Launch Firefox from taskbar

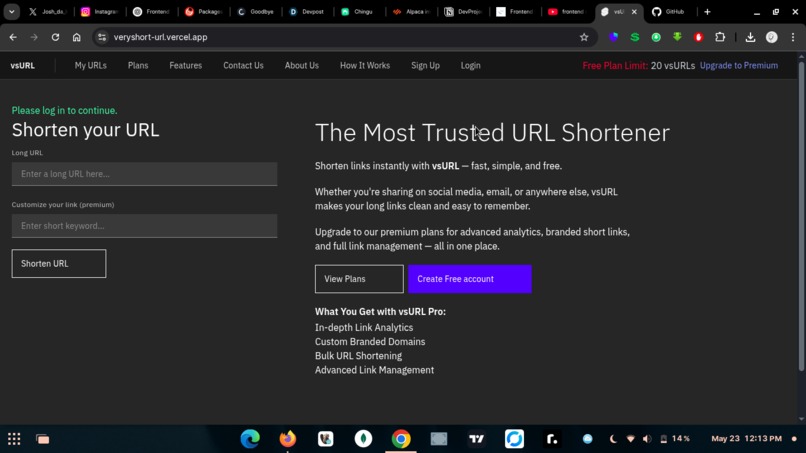click(x=288, y=439)
